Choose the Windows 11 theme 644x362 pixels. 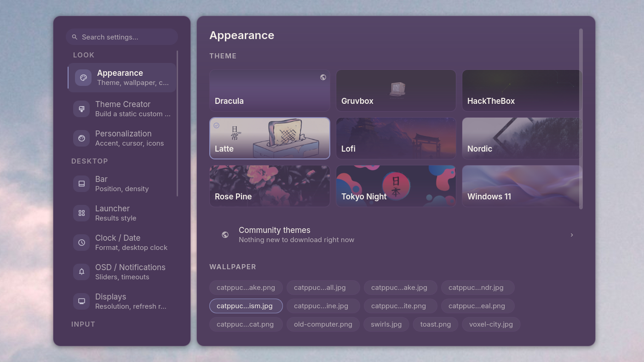[522, 186]
